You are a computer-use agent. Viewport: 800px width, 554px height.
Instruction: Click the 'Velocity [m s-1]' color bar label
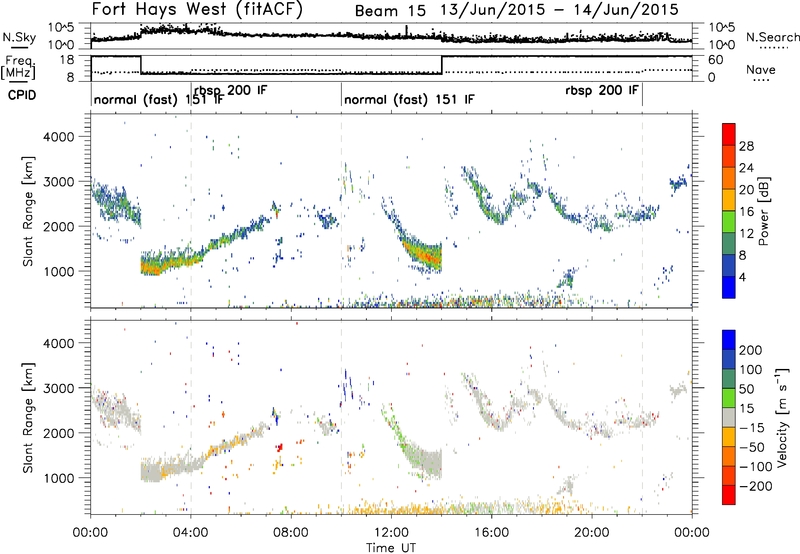click(x=782, y=417)
